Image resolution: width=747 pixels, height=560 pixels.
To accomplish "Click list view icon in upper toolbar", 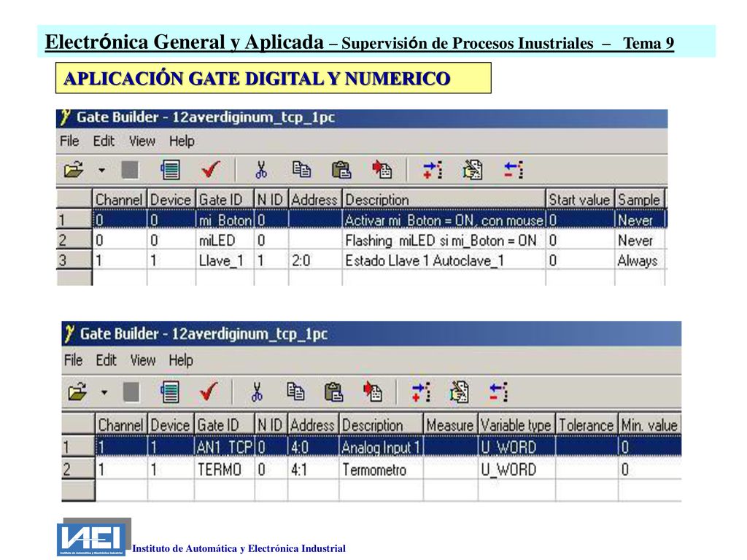I will click(x=171, y=170).
